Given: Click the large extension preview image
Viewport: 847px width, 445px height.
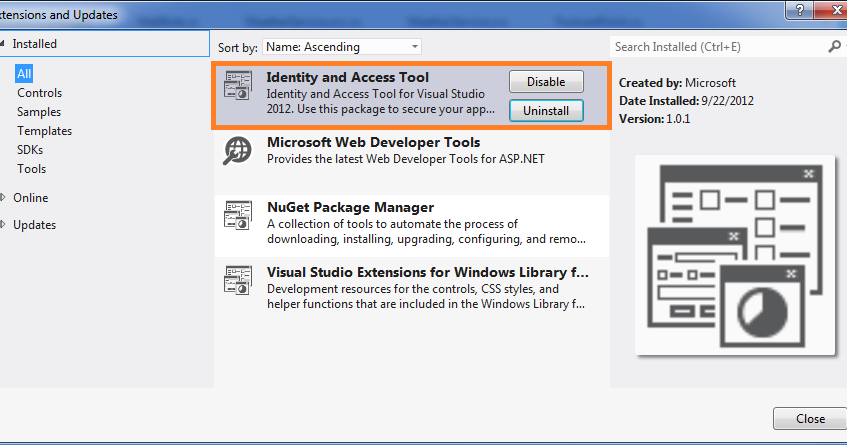Looking at the screenshot, I should [735, 255].
